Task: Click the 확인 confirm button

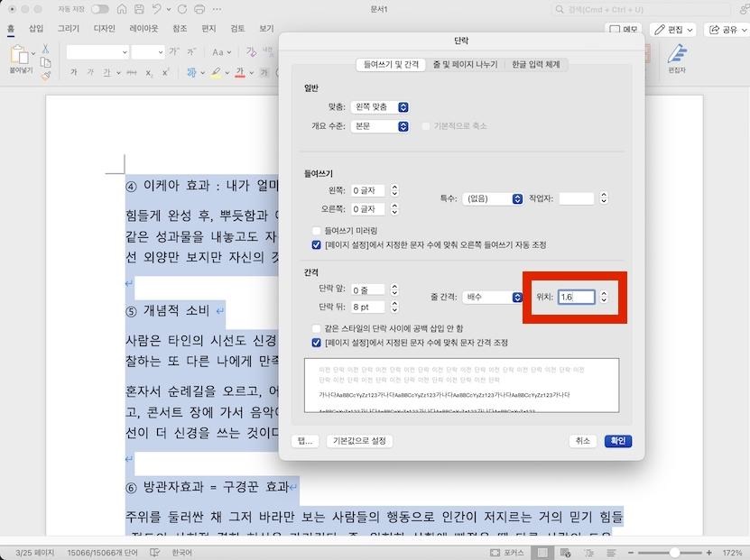Action: coord(618,441)
